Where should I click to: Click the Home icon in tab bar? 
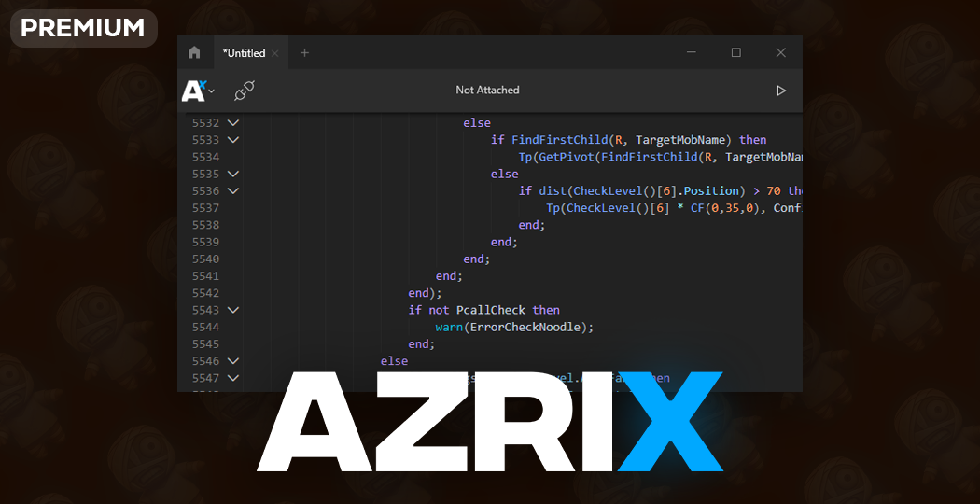[x=194, y=53]
